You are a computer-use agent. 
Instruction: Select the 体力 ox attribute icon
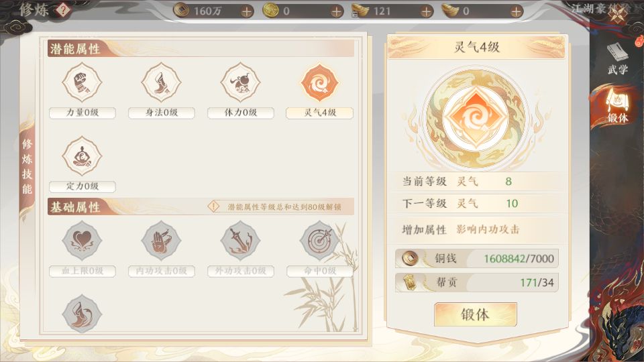pos(241,82)
